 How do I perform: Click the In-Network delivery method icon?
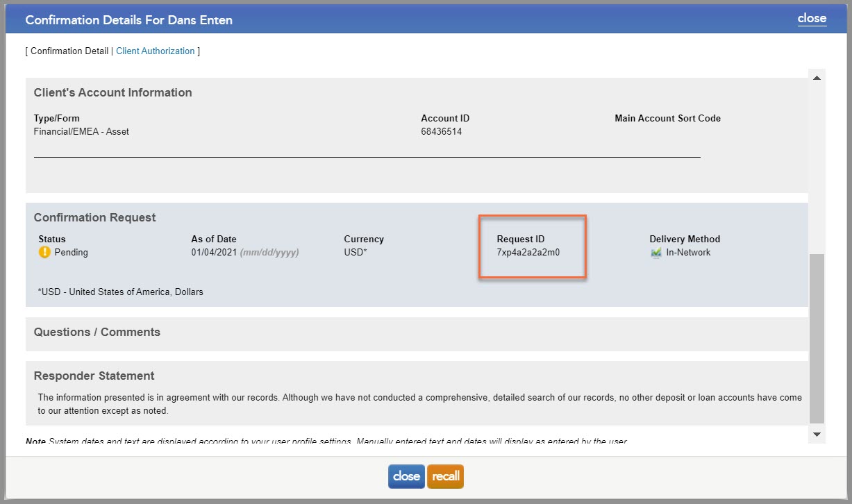tap(655, 253)
